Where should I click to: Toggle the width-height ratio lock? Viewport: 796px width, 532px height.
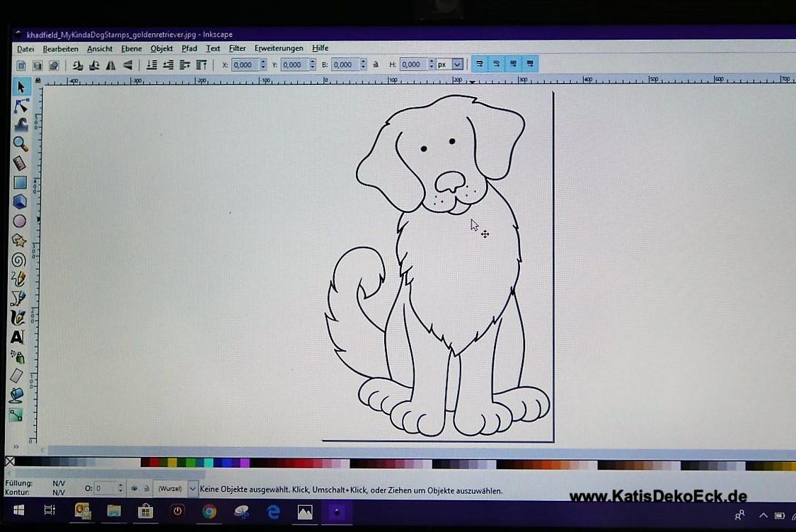click(x=376, y=64)
